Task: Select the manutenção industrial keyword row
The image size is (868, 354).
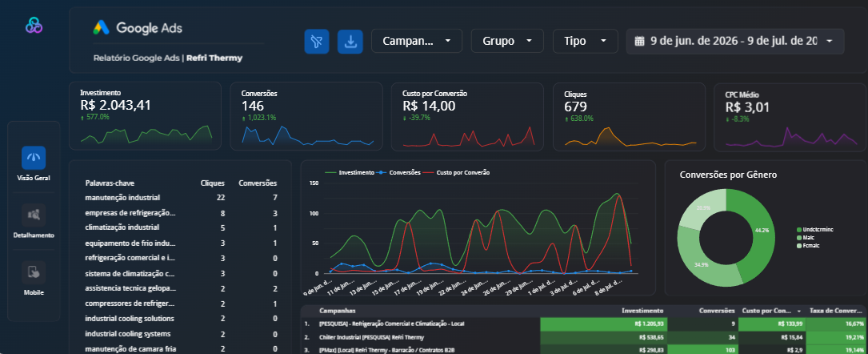Action: coord(181,198)
